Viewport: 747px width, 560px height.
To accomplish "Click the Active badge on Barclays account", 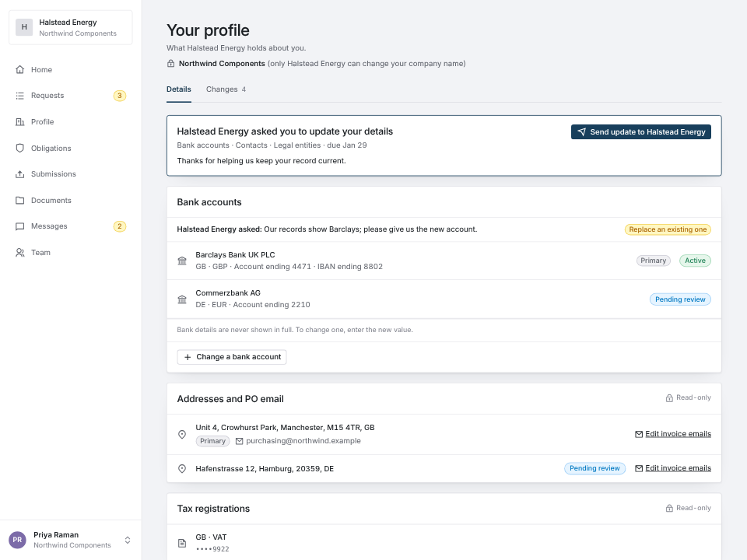I will tap(695, 261).
